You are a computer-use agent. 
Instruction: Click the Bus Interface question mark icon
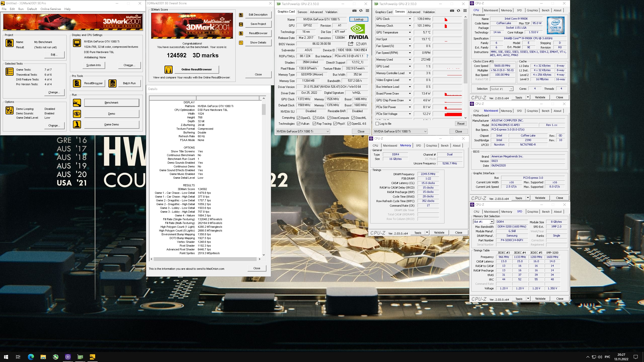367,56
